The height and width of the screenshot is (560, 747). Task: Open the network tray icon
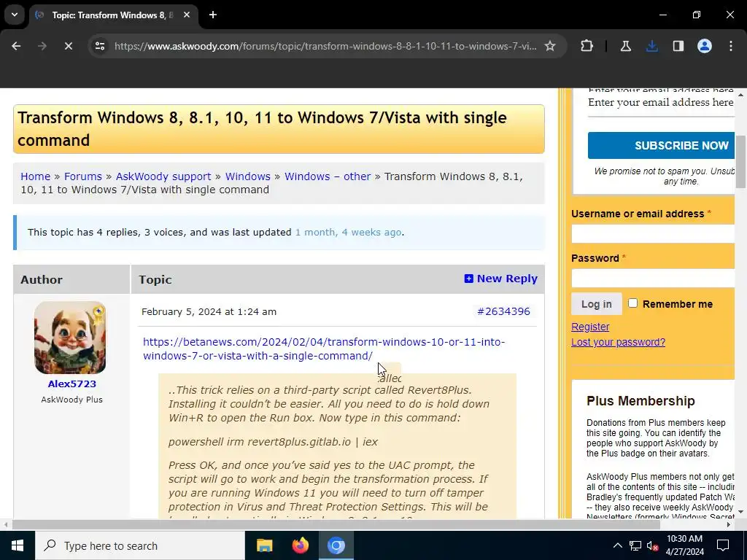point(635,545)
